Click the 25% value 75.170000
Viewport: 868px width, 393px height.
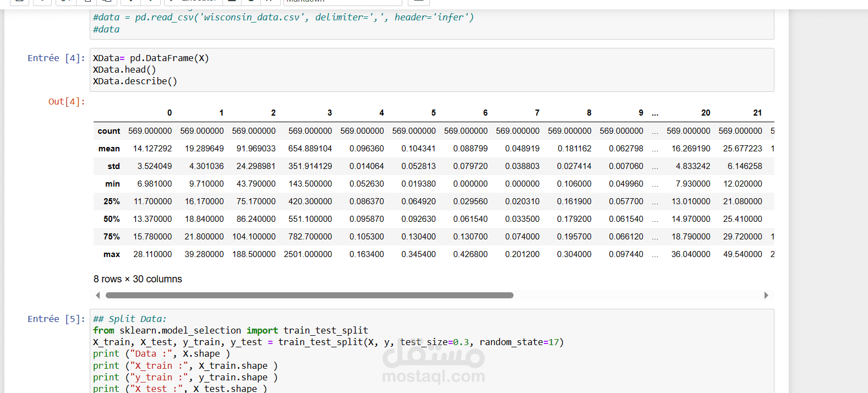click(256, 201)
